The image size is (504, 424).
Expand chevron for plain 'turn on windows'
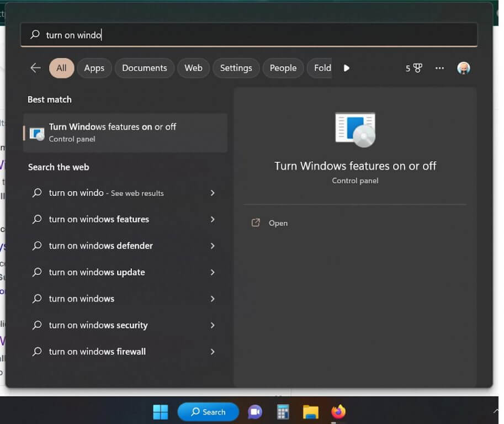[213, 299]
